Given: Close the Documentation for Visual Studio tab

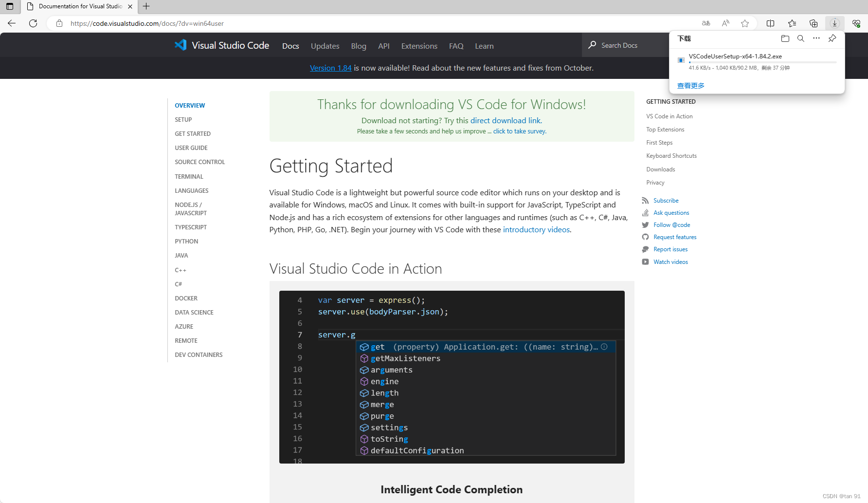Looking at the screenshot, I should click(130, 6).
